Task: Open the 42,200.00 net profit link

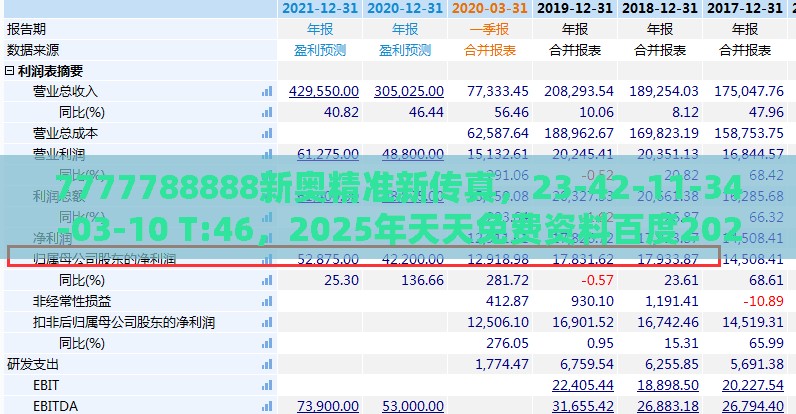Action: pyautogui.click(x=413, y=259)
